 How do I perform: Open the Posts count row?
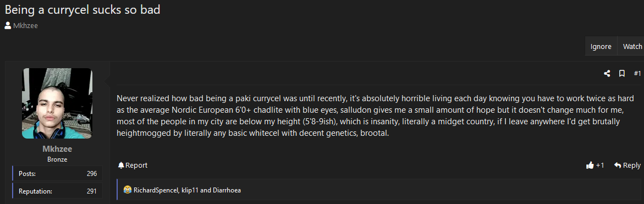(x=58, y=173)
